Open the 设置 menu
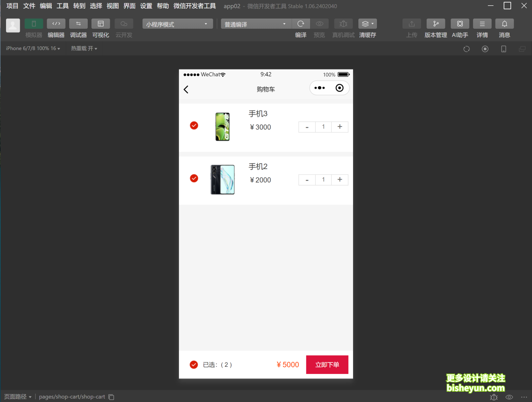This screenshot has width=532, height=402. pyautogui.click(x=146, y=6)
